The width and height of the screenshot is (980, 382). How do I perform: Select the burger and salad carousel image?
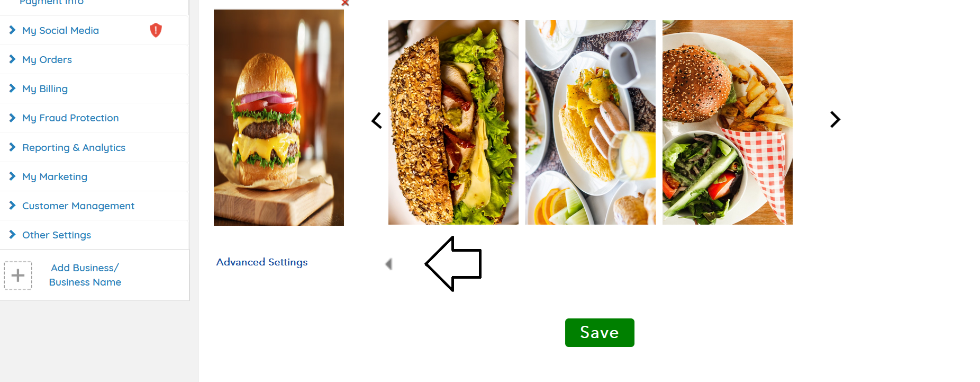[728, 122]
